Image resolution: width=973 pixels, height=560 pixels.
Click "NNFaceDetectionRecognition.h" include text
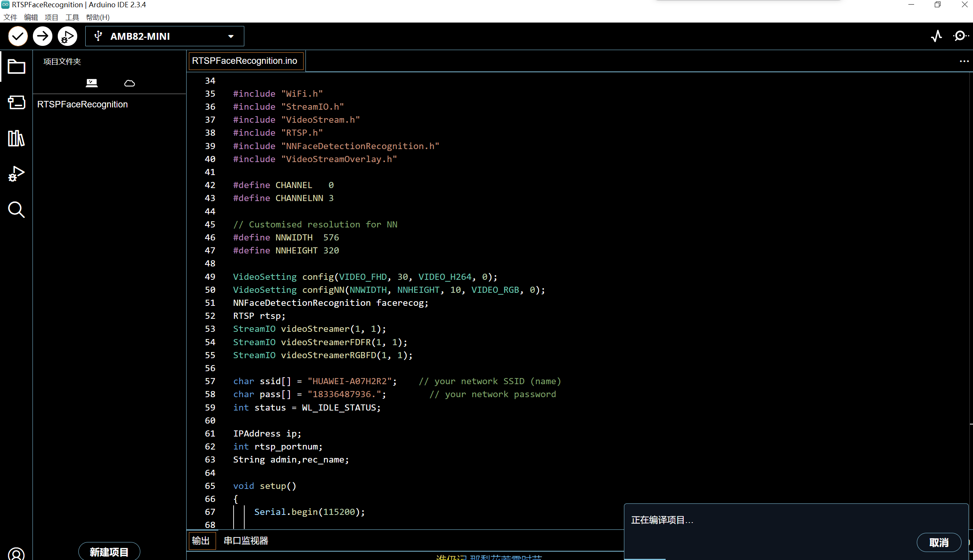[361, 146]
